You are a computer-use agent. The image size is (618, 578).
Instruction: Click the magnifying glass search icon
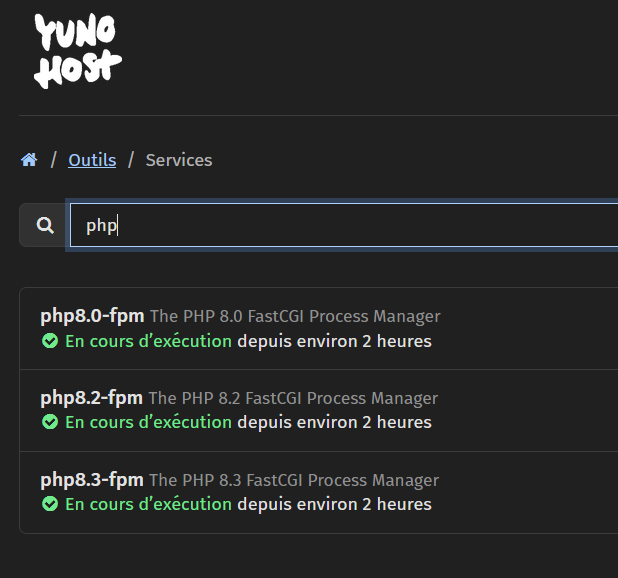coord(45,225)
